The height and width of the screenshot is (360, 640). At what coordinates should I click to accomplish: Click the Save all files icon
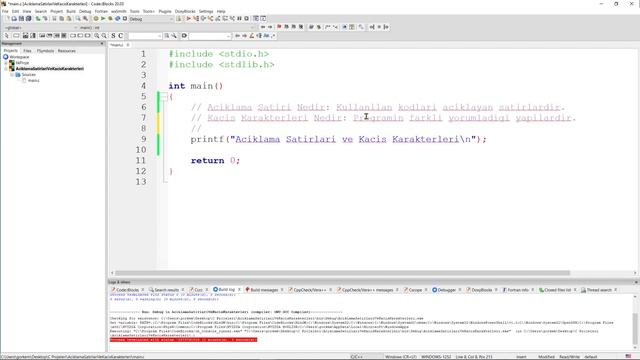pyautogui.click(x=29, y=19)
